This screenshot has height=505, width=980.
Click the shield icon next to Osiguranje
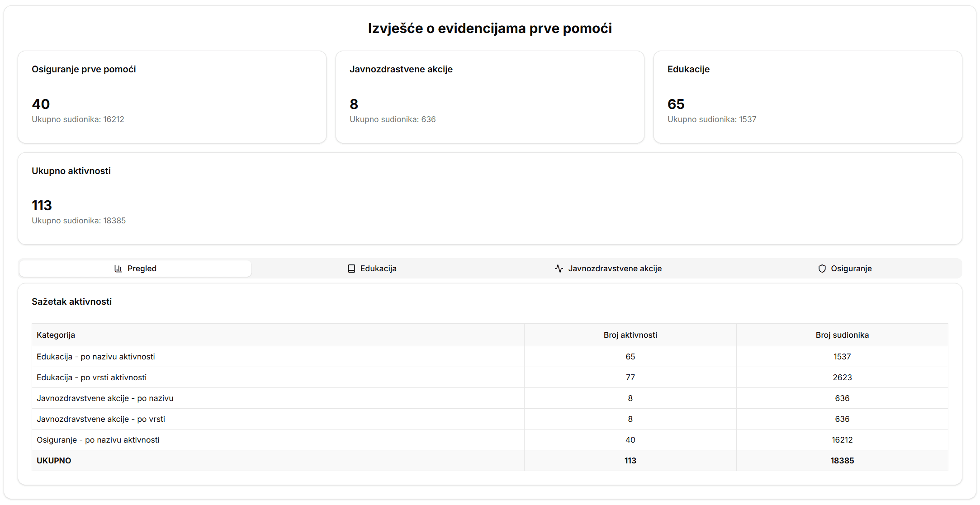click(x=822, y=269)
